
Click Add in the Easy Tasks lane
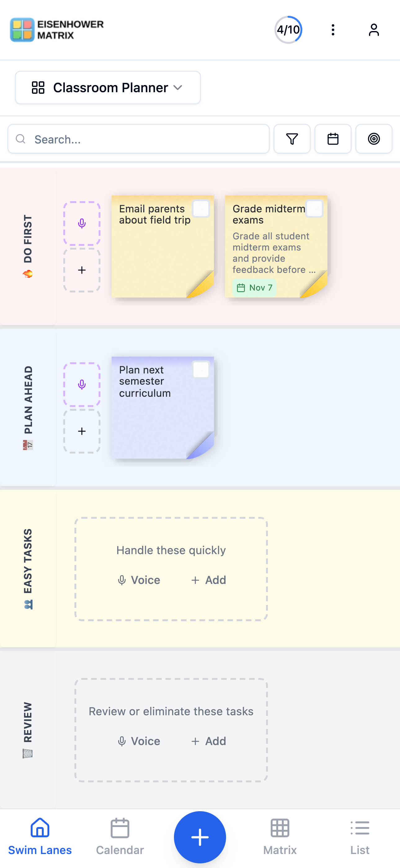[x=208, y=580]
